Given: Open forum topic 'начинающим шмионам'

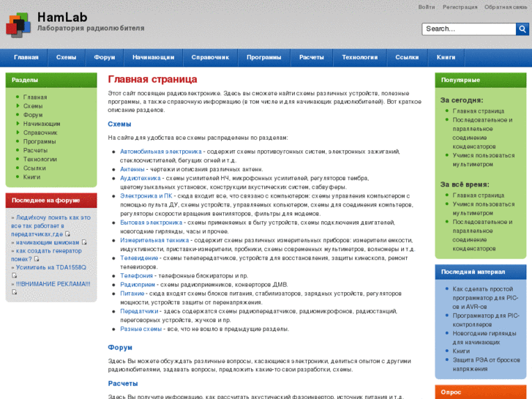Looking at the screenshot, I should coord(48,242).
